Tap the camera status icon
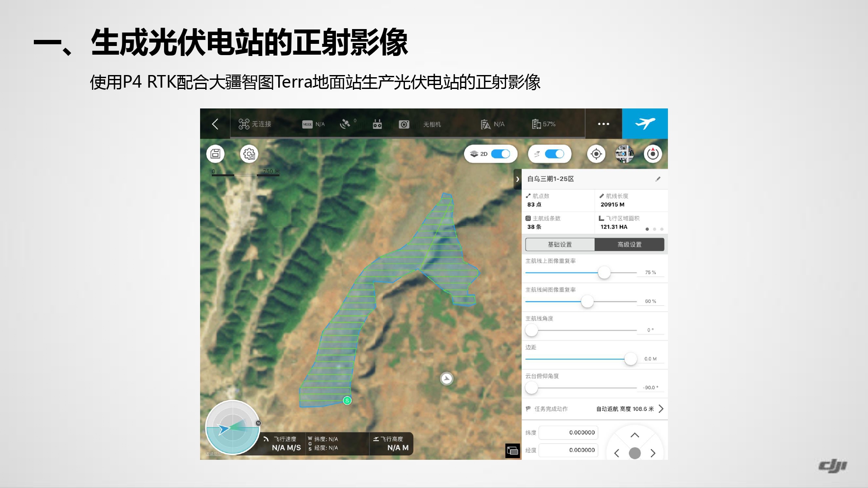 404,124
